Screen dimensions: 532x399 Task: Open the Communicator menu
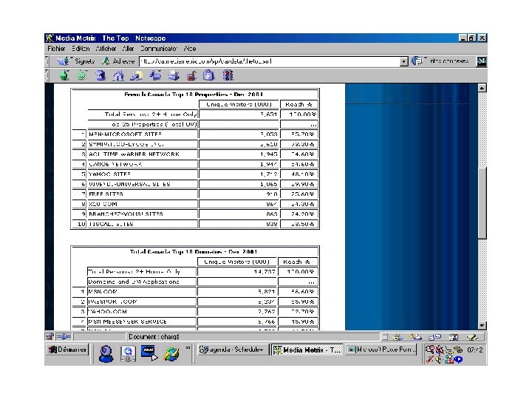[158, 49]
